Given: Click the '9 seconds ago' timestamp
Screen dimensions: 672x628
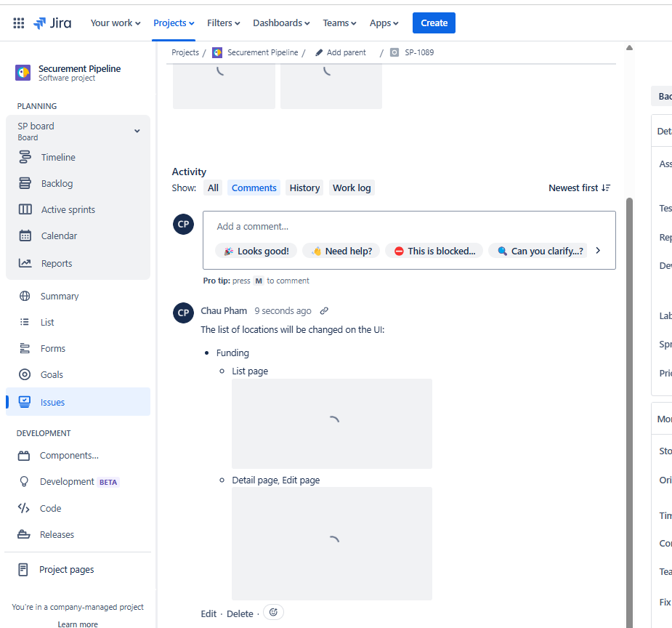Looking at the screenshot, I should [x=283, y=311].
